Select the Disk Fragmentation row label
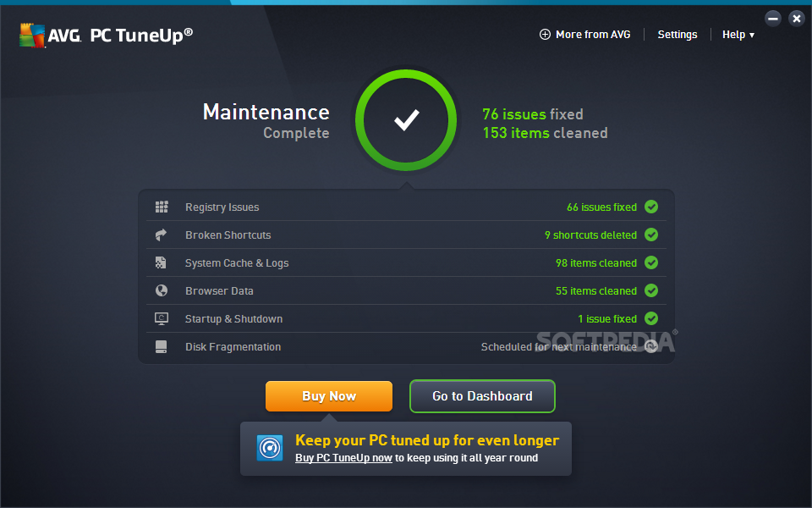 pyautogui.click(x=233, y=347)
